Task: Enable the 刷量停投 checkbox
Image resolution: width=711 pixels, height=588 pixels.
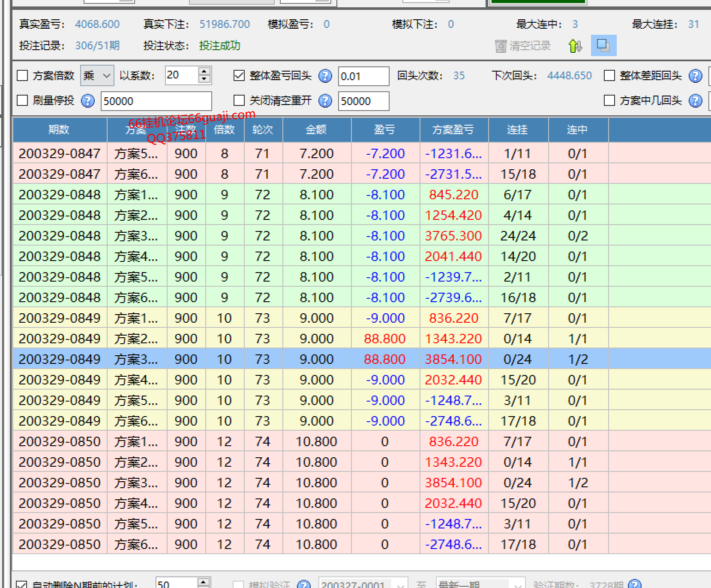Action: [22, 101]
